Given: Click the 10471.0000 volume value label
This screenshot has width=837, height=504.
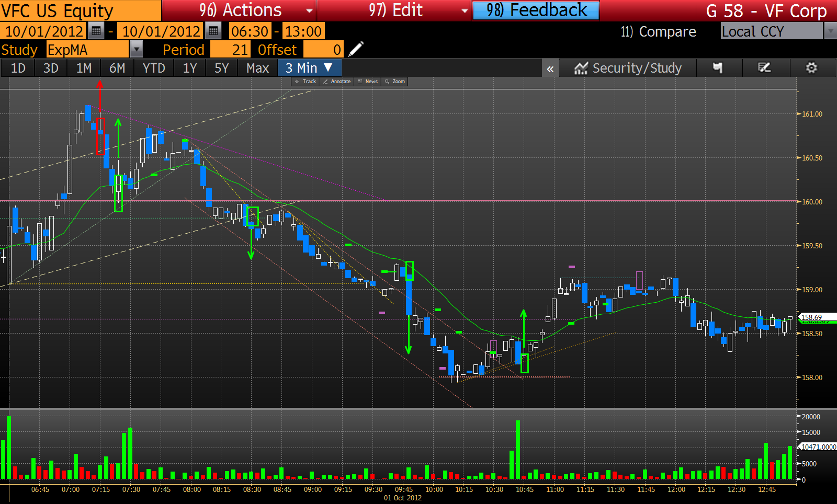Looking at the screenshot, I should 818,447.
